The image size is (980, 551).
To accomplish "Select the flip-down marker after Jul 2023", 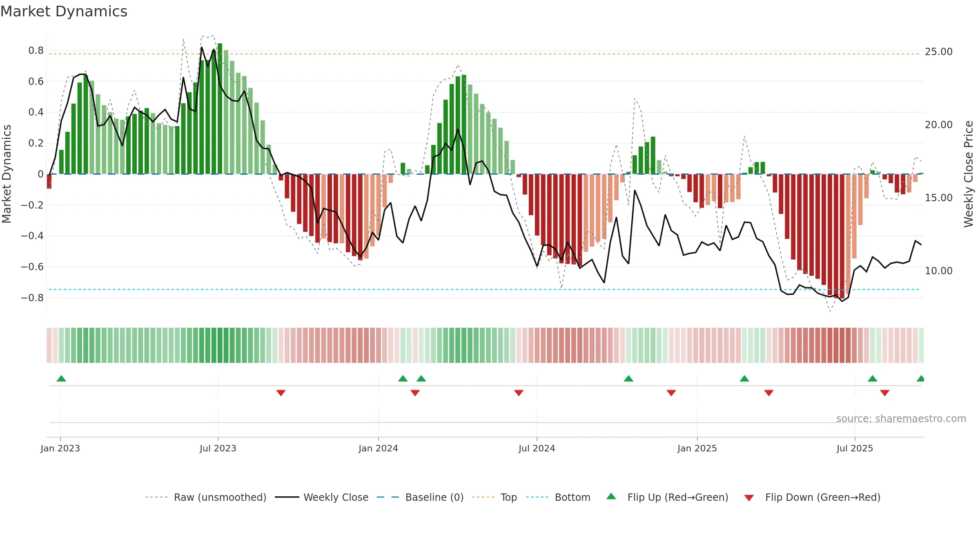I will 281,393.
